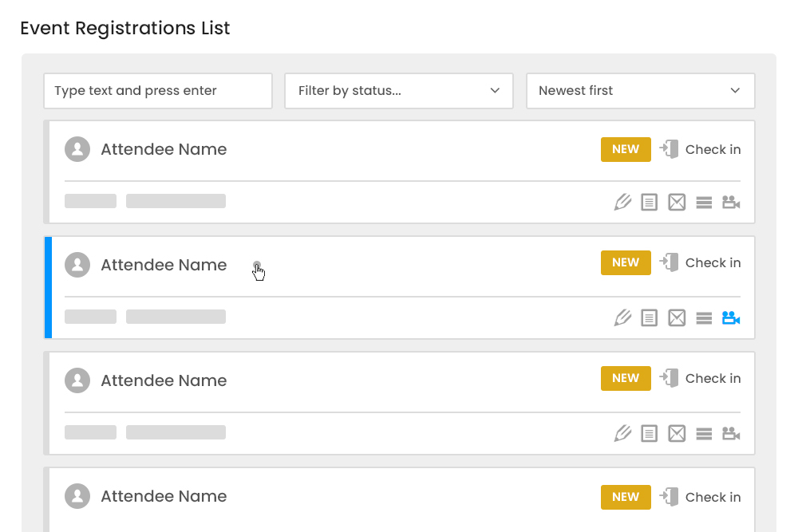Select the pencil edit icon on second registration
The image size is (798, 532).
coord(622,317)
